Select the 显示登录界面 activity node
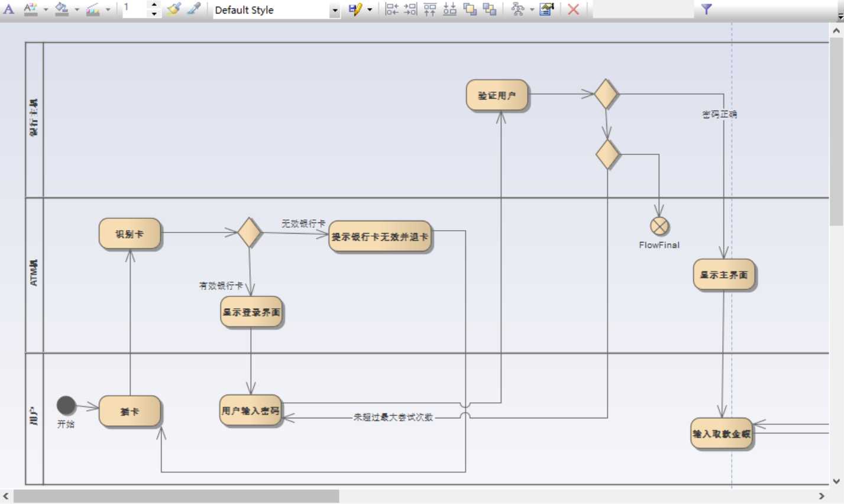The image size is (844, 504). (251, 312)
